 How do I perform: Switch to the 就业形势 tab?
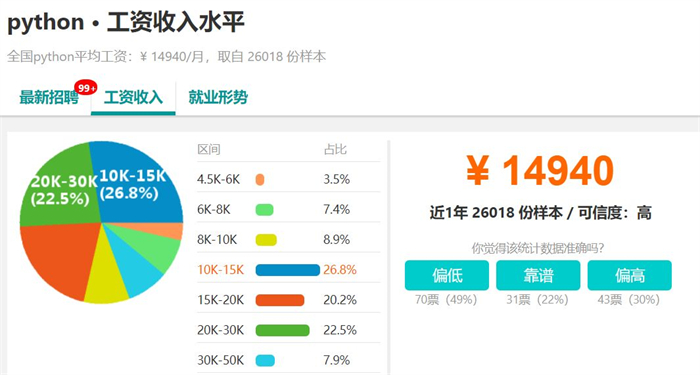[218, 97]
